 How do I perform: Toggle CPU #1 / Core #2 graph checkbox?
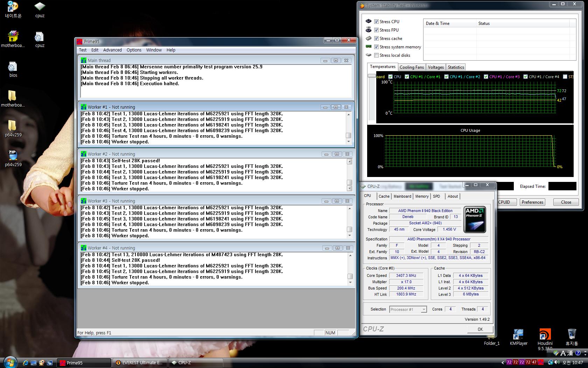pyautogui.click(x=446, y=76)
